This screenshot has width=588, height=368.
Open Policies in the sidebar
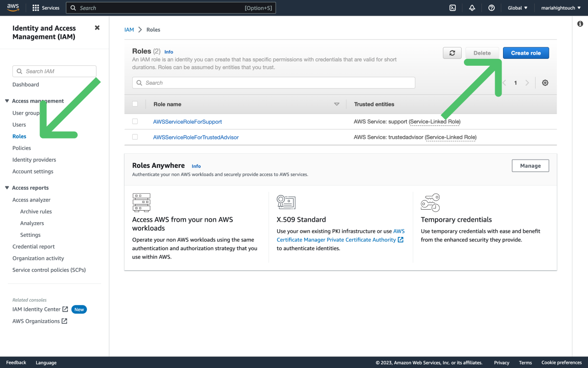coord(22,148)
